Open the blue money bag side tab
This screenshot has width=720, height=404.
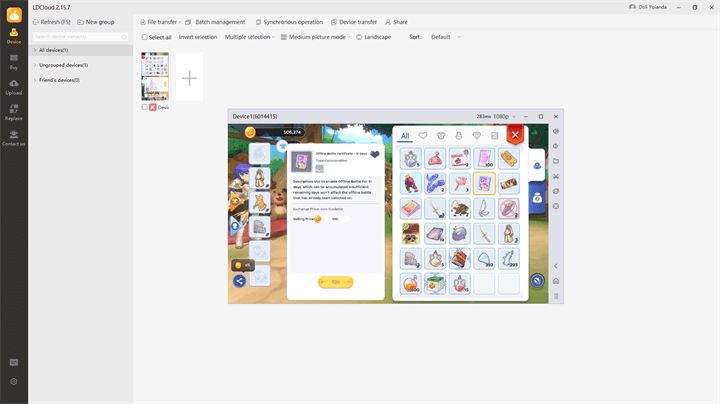(x=537, y=198)
